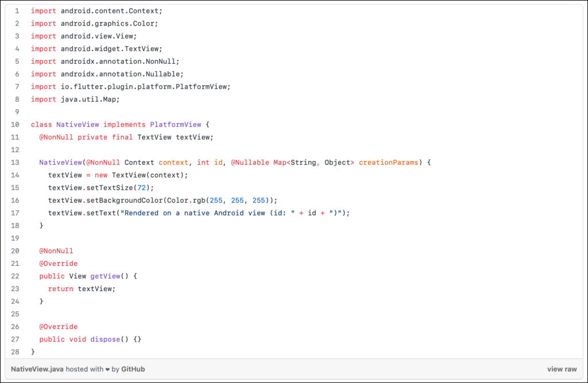
Task: Select line number 10 in the gutter
Action: (16, 125)
